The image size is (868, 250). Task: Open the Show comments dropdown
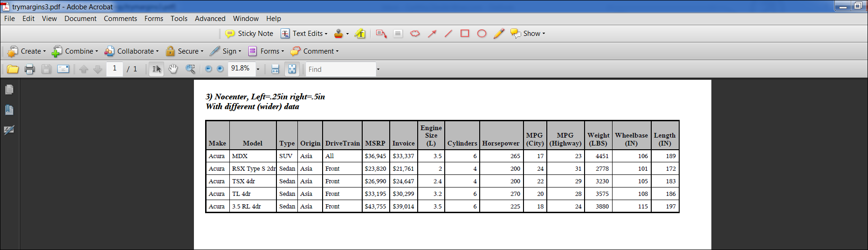[528, 34]
